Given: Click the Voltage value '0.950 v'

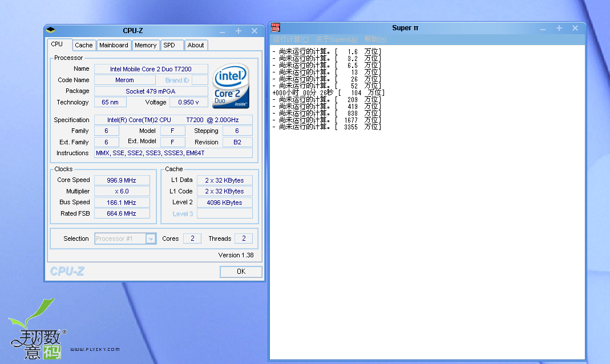Looking at the screenshot, I should pos(189,102).
